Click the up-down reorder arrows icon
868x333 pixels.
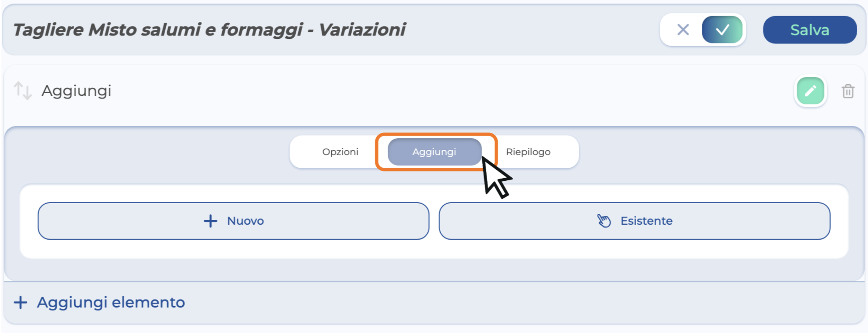23,91
